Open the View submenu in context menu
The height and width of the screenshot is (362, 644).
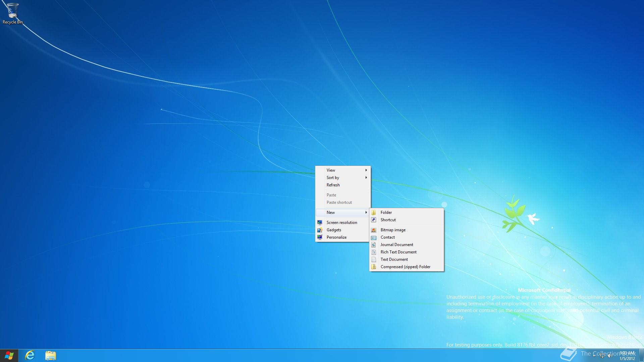[x=343, y=170]
